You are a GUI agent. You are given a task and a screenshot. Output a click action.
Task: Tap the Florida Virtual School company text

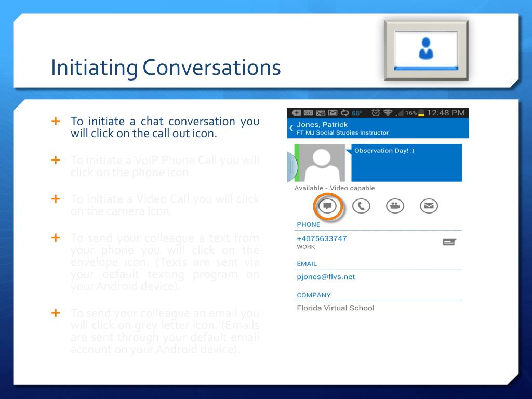click(x=336, y=308)
